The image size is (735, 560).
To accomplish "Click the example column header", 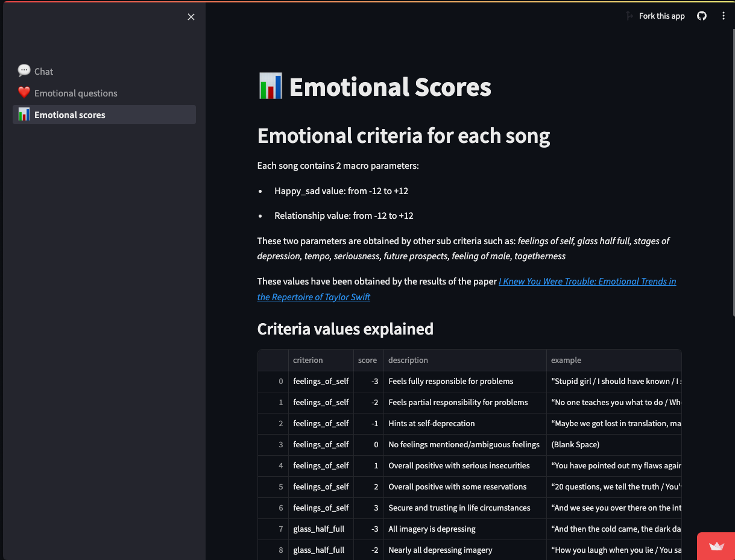I will click(x=566, y=360).
